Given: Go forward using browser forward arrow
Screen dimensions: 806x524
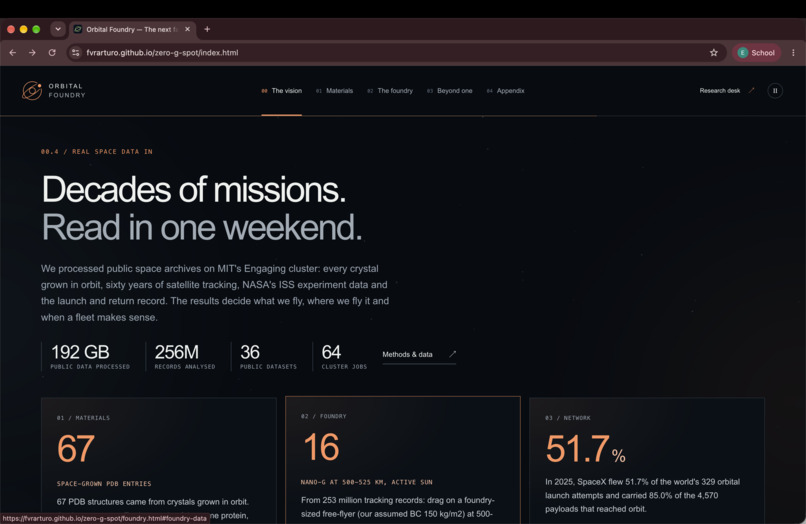Looking at the screenshot, I should (32, 52).
